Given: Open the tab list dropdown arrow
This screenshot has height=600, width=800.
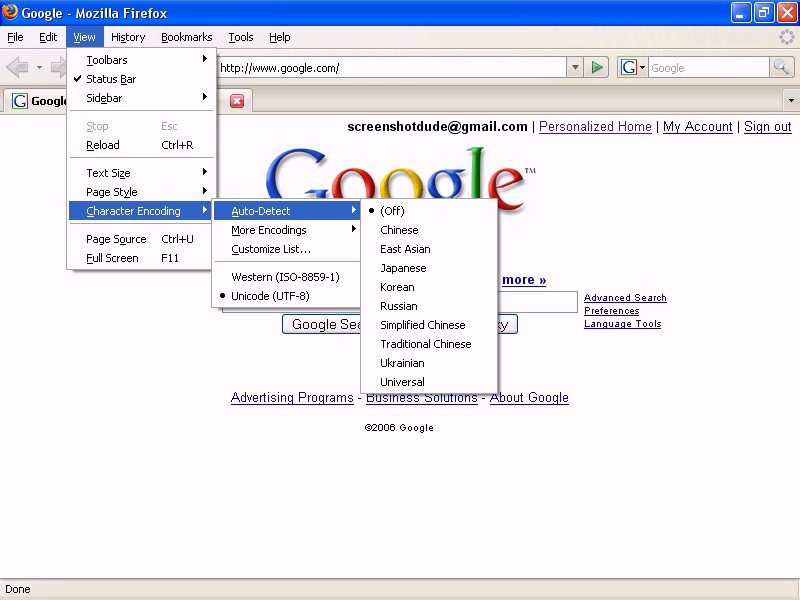Looking at the screenshot, I should click(x=791, y=101).
